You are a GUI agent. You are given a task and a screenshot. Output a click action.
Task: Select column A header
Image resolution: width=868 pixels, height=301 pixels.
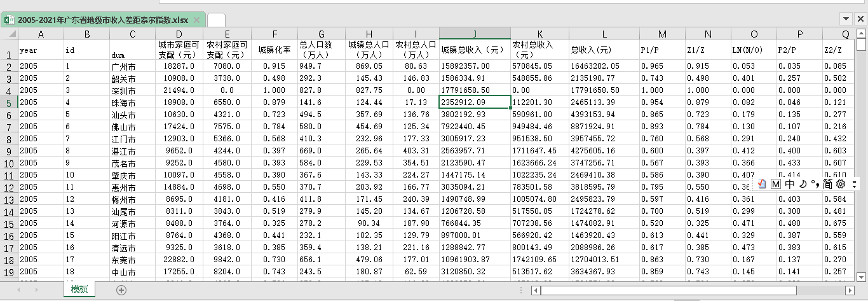41,34
